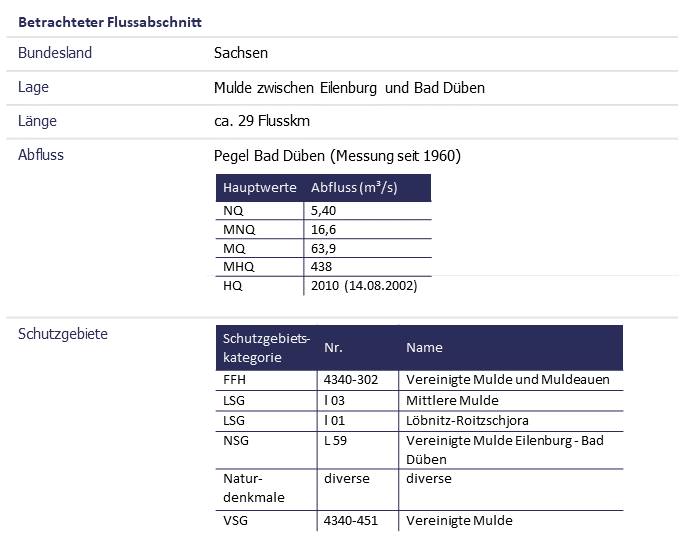Click the 'ca. 29 Flusskm' value
Viewport: 693px width, 549px height.
click(x=262, y=122)
